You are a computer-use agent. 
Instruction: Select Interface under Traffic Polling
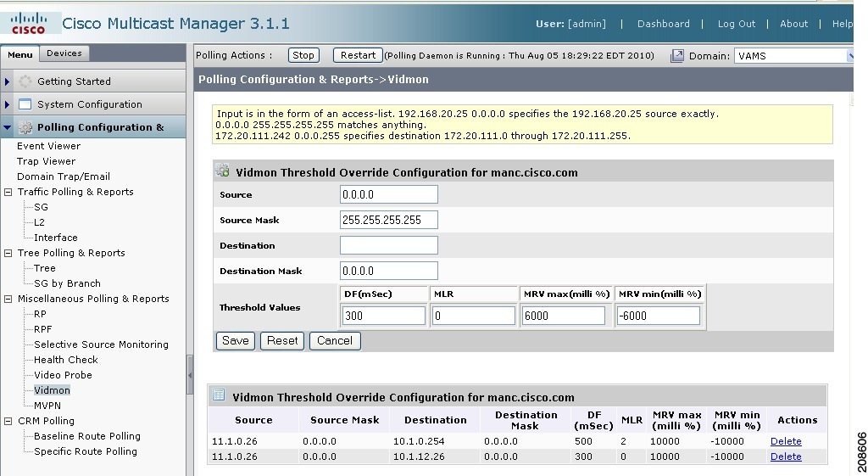coord(55,238)
